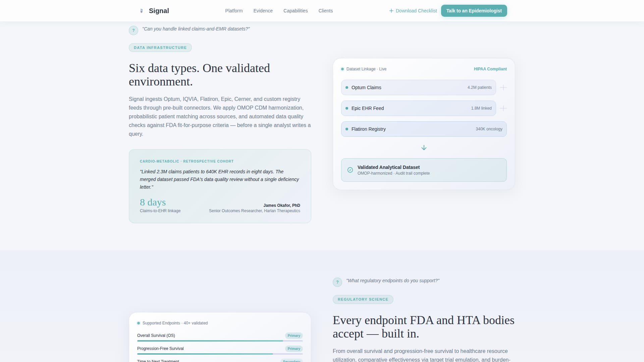The image size is (644, 362).
Task: Click the 340K oncology value
Action: pos(489,129)
